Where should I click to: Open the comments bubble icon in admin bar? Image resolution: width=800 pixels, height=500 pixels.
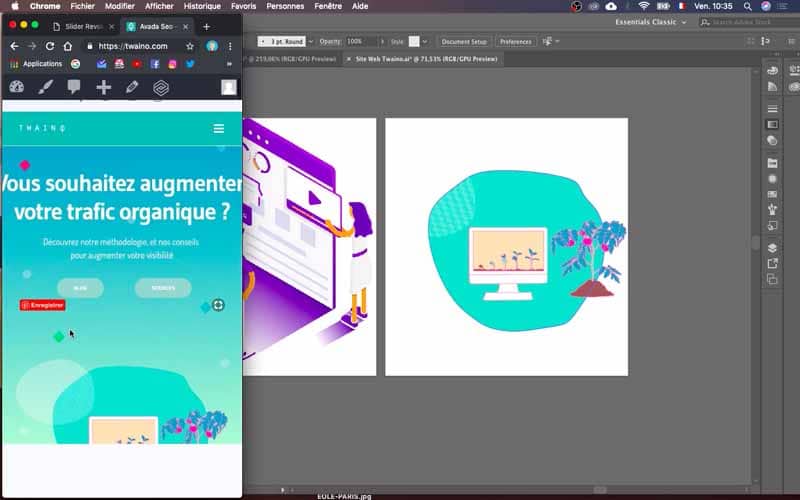74,87
